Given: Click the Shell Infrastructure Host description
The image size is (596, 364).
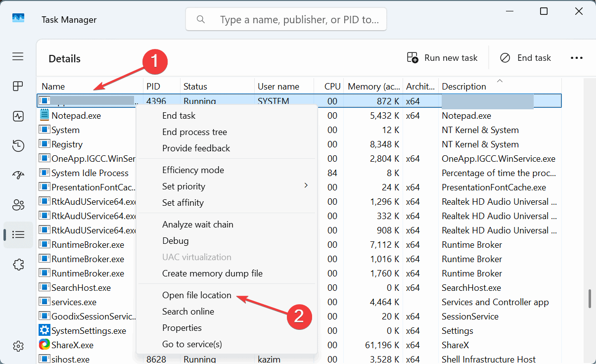Looking at the screenshot, I should point(489,359).
